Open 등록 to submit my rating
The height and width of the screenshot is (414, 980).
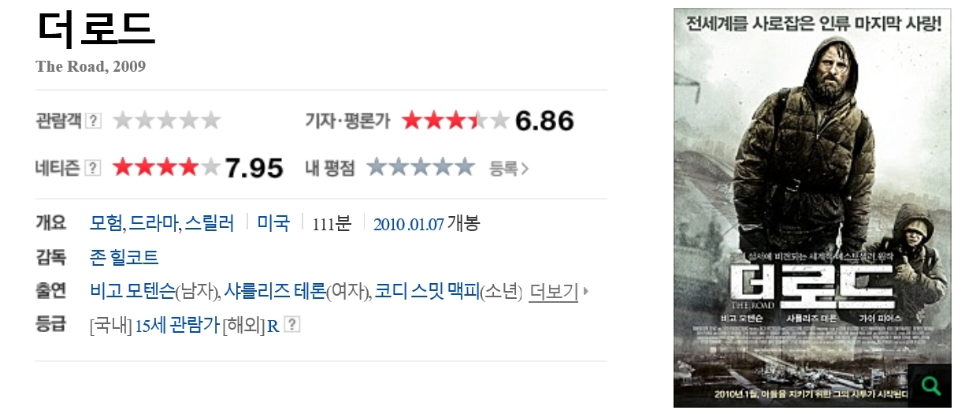tap(509, 168)
